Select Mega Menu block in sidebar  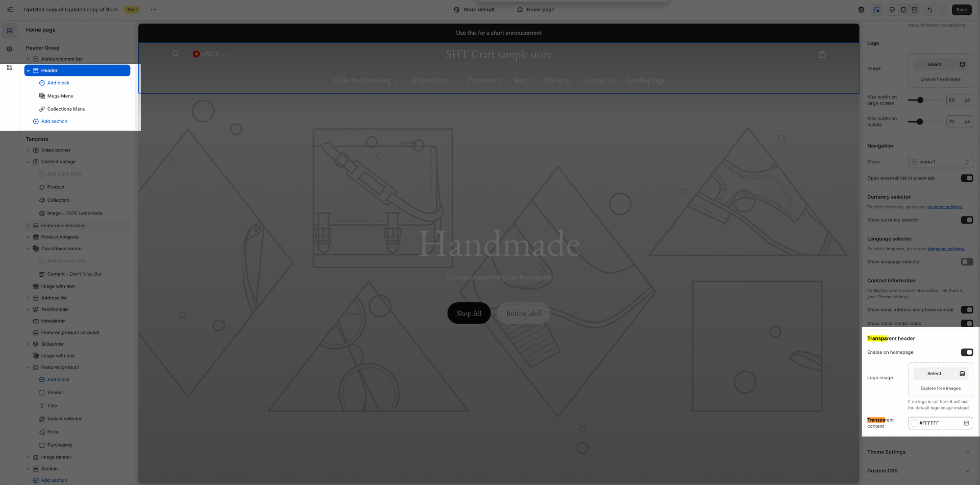(60, 96)
